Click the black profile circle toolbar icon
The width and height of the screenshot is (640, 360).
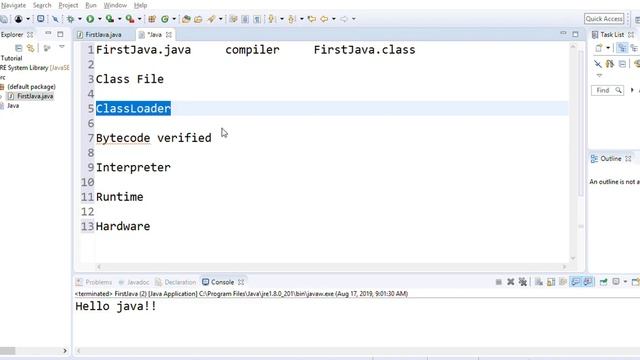[x=18, y=19]
